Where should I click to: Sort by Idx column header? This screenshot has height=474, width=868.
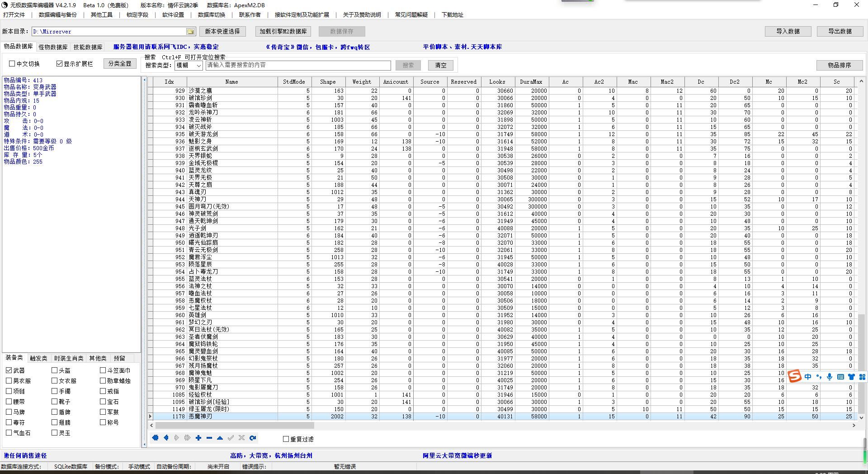click(x=170, y=82)
